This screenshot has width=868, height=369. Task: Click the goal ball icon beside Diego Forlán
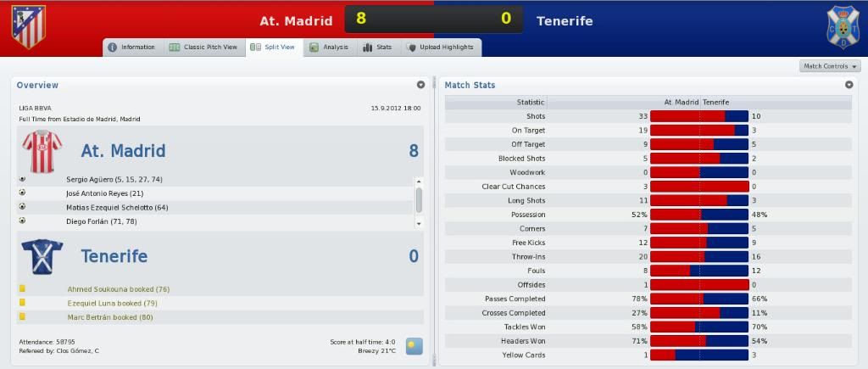22,221
